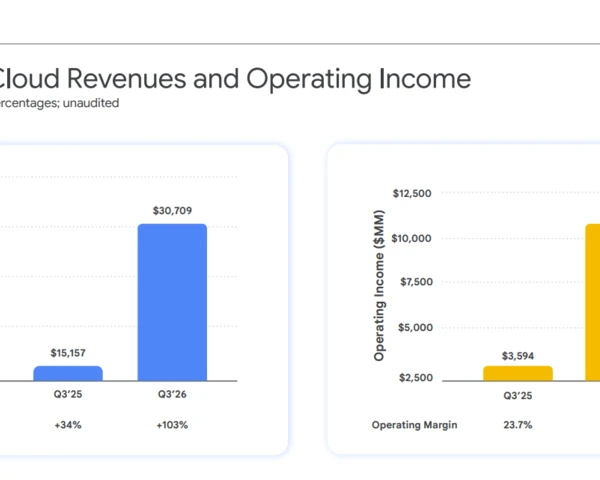Select the Q3'26 revenue axis label

pyautogui.click(x=172, y=394)
